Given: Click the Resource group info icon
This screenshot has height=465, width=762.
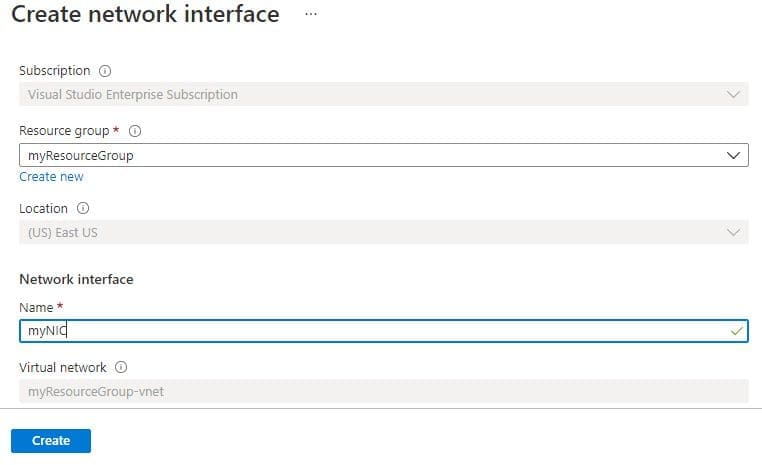Looking at the screenshot, I should [x=135, y=131].
